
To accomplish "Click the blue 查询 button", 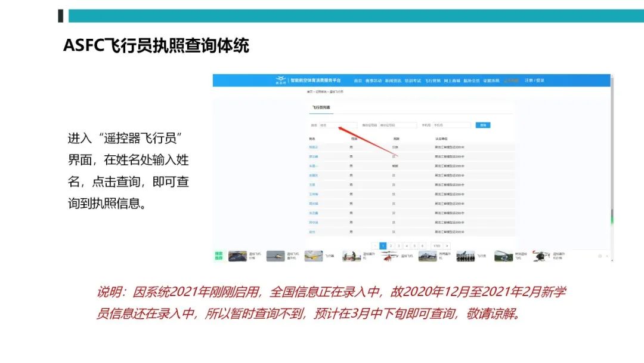I will [483, 125].
